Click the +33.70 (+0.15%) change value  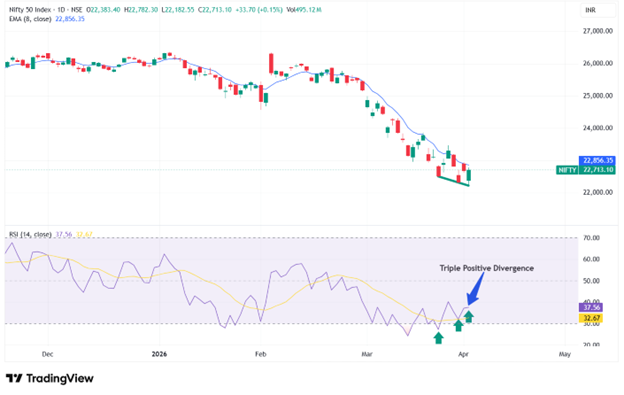pyautogui.click(x=259, y=10)
